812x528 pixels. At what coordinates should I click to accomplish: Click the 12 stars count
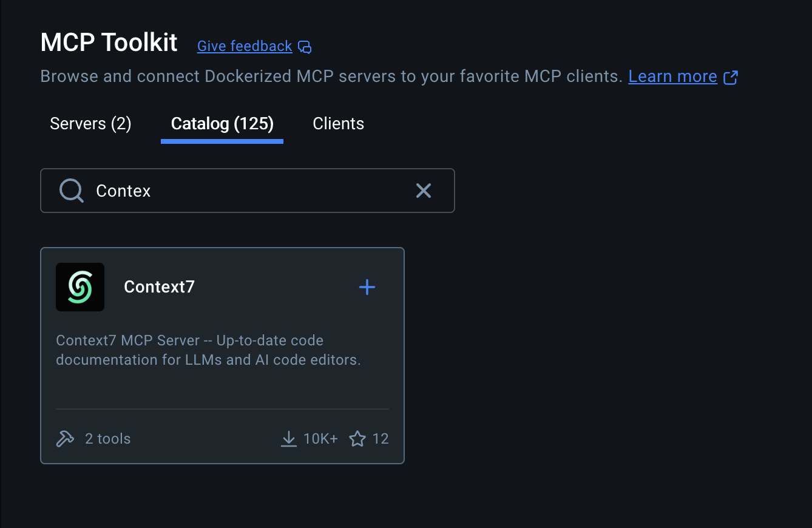coord(381,439)
